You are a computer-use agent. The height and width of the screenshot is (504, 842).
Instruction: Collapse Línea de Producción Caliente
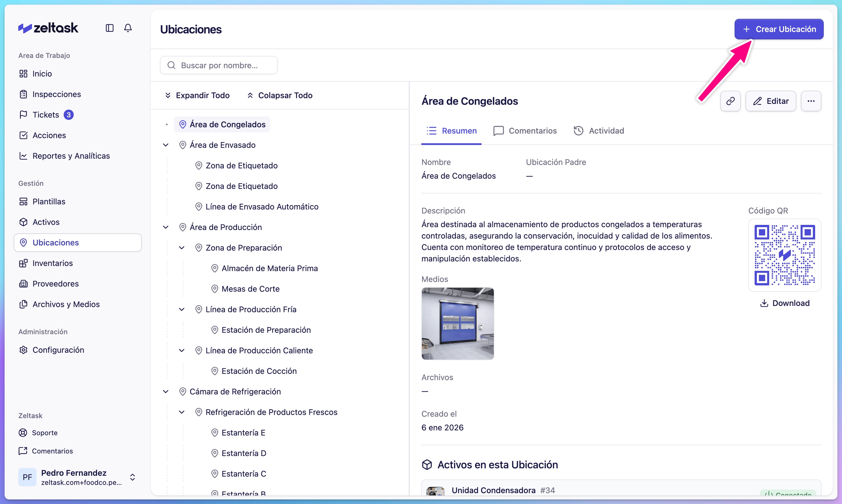point(182,350)
